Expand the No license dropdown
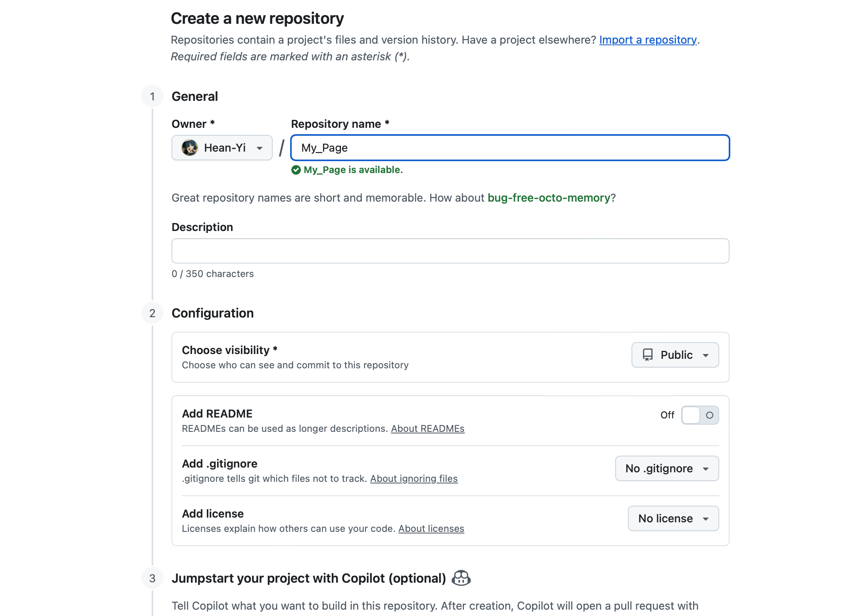This screenshot has height=616, width=847. [x=673, y=518]
